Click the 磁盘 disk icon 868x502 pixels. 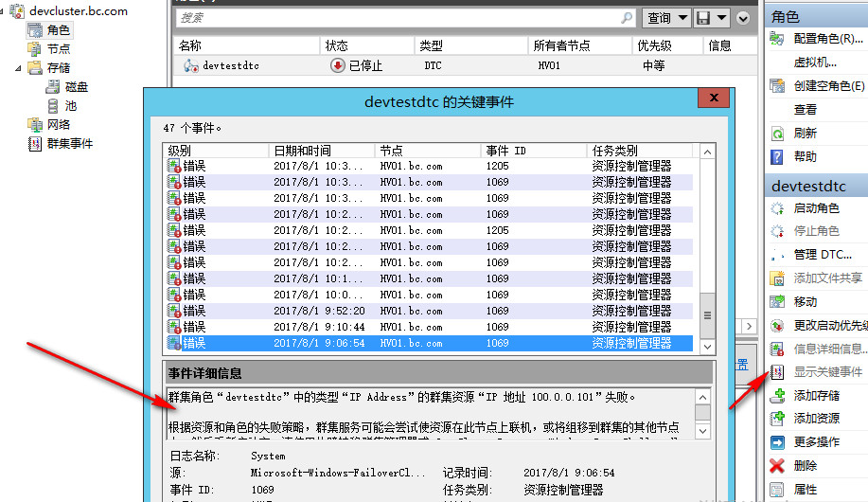53,87
